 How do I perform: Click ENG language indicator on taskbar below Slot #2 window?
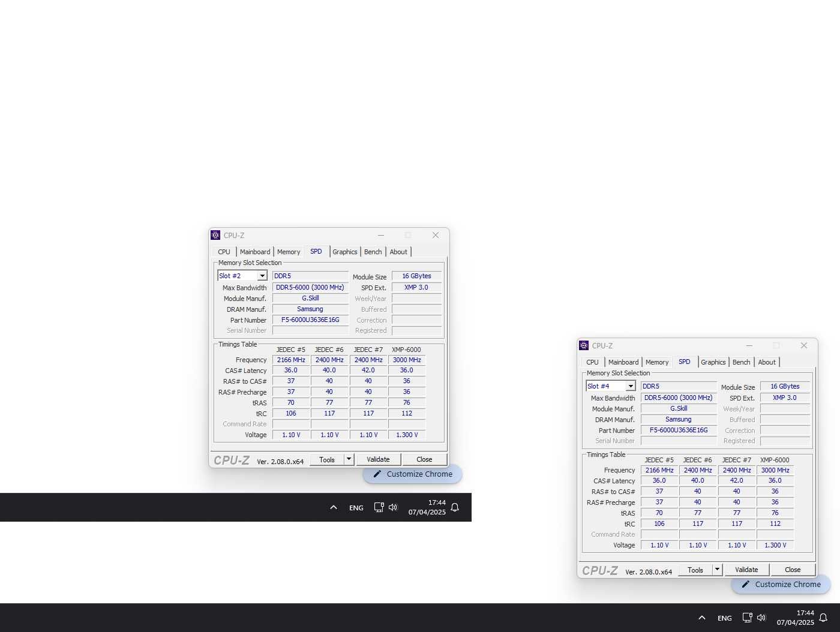coord(356,508)
